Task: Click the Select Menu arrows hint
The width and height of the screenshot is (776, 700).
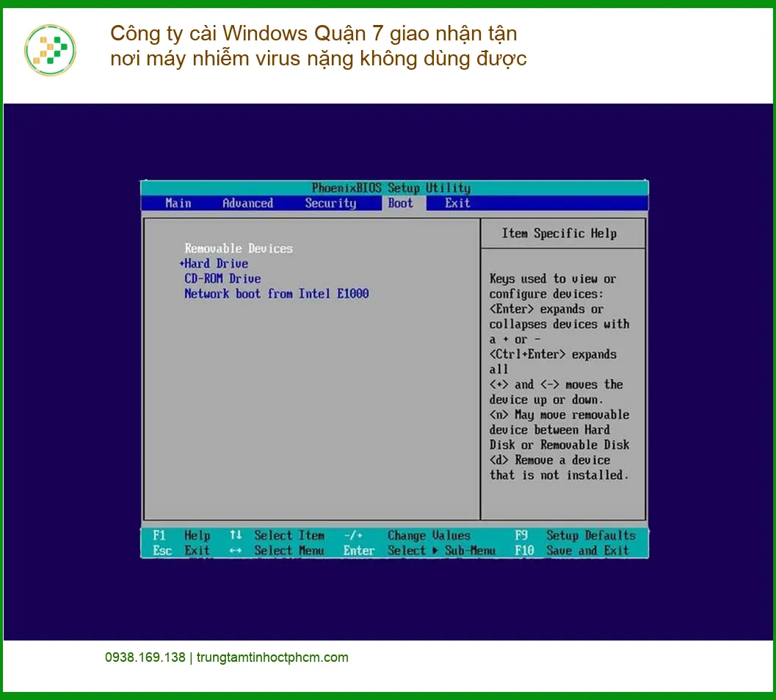Action: [277, 550]
